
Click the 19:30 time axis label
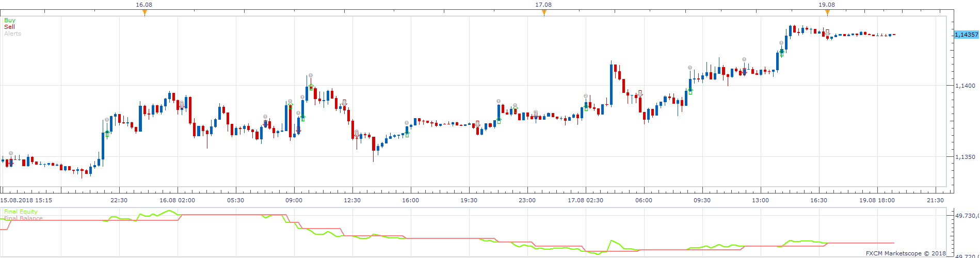pos(469,200)
